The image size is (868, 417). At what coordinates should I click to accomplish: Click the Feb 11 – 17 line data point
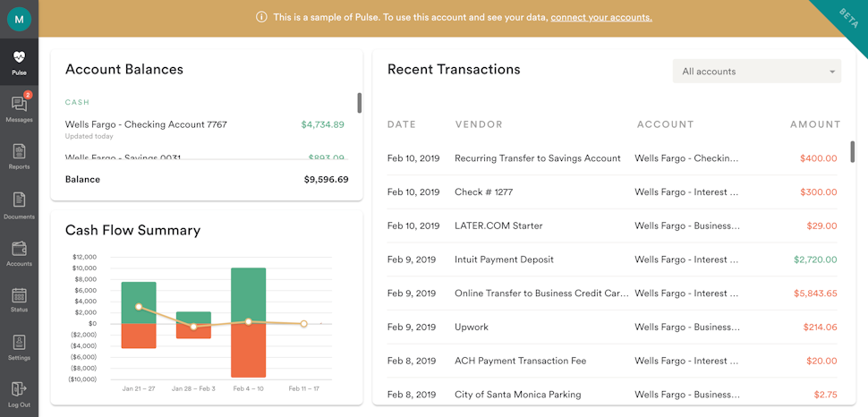(303, 324)
